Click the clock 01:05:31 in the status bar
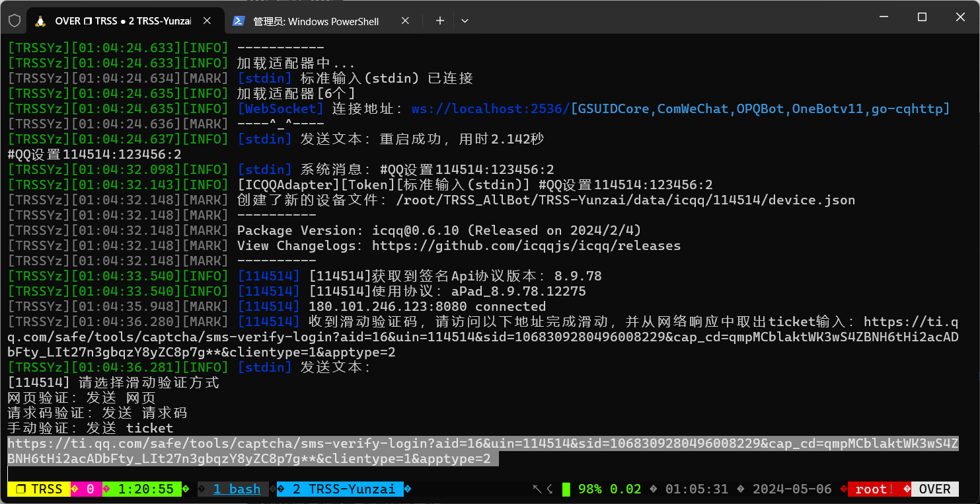The image size is (980, 504). 697,489
